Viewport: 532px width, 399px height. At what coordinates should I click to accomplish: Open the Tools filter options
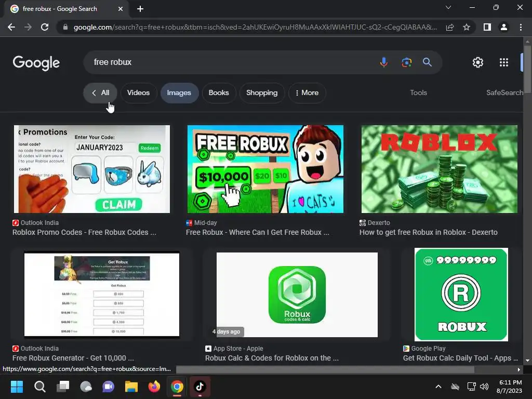point(418,92)
